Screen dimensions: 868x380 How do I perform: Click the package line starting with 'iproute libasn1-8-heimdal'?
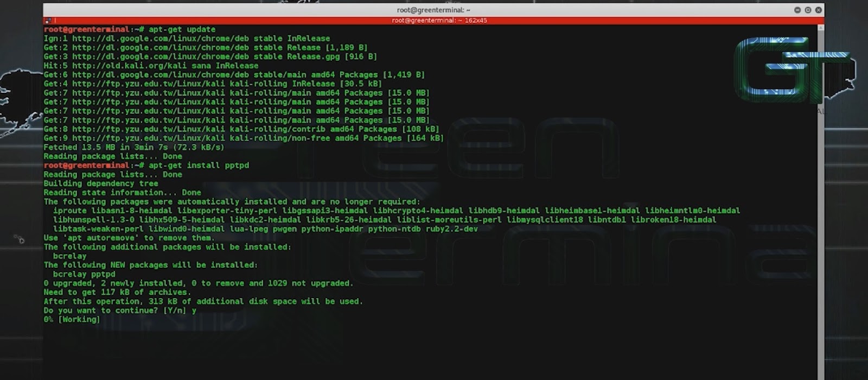click(397, 211)
